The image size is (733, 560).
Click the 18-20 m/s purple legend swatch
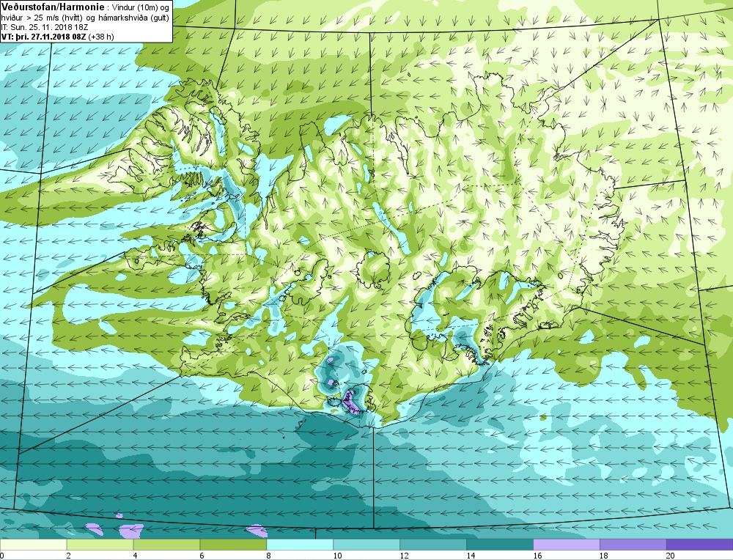pos(633,545)
